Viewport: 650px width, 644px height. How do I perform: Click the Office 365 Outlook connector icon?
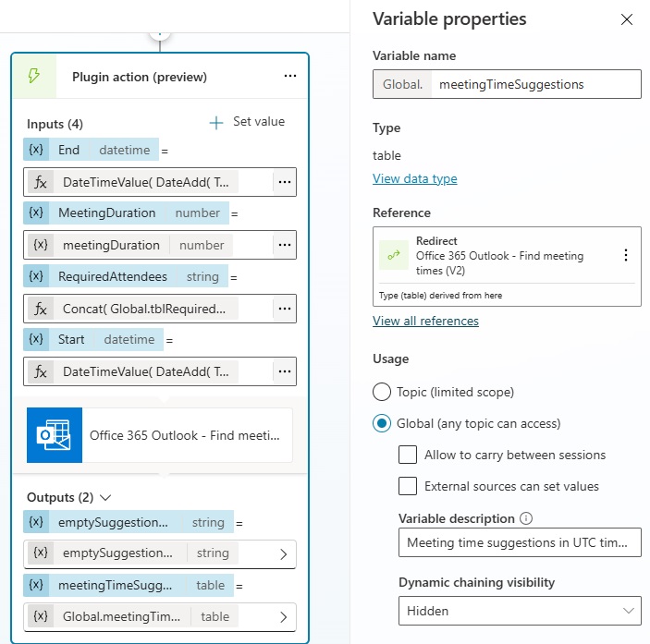click(x=55, y=435)
